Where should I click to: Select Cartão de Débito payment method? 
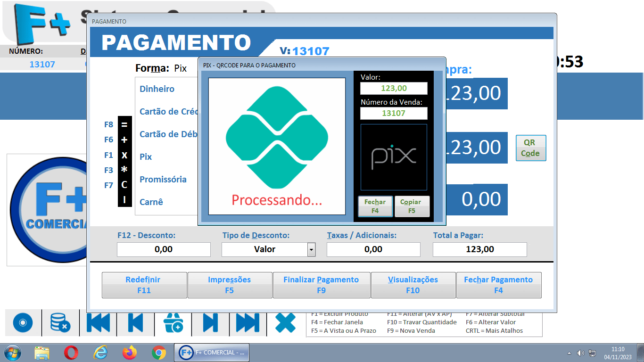pyautogui.click(x=168, y=134)
